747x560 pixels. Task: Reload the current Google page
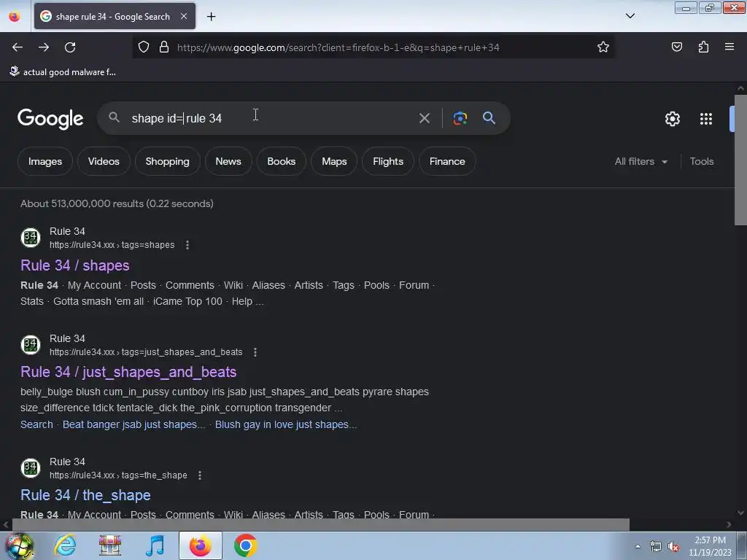pyautogui.click(x=70, y=47)
